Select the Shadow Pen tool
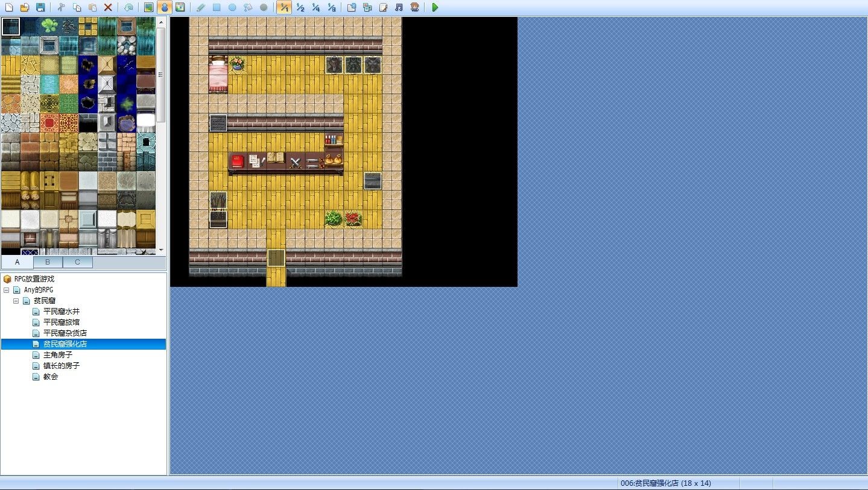The height and width of the screenshot is (490, 868). [264, 7]
